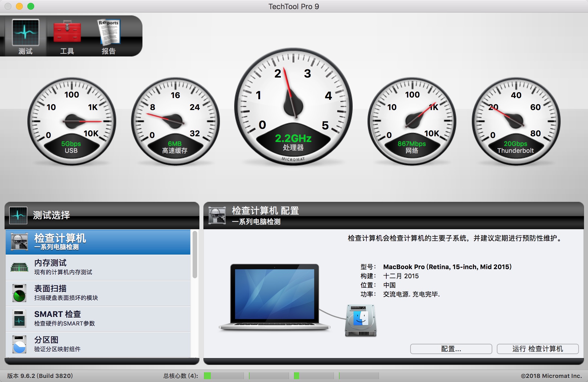The width and height of the screenshot is (588, 382).
Task: Click the 检查计算机 配置 header icon
Action: [217, 215]
